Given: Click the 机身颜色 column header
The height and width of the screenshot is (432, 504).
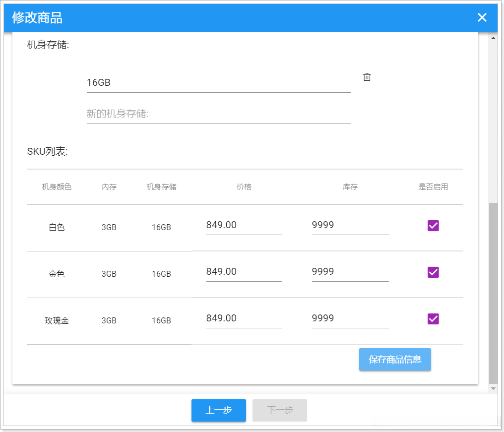Looking at the screenshot, I should coord(57,187).
